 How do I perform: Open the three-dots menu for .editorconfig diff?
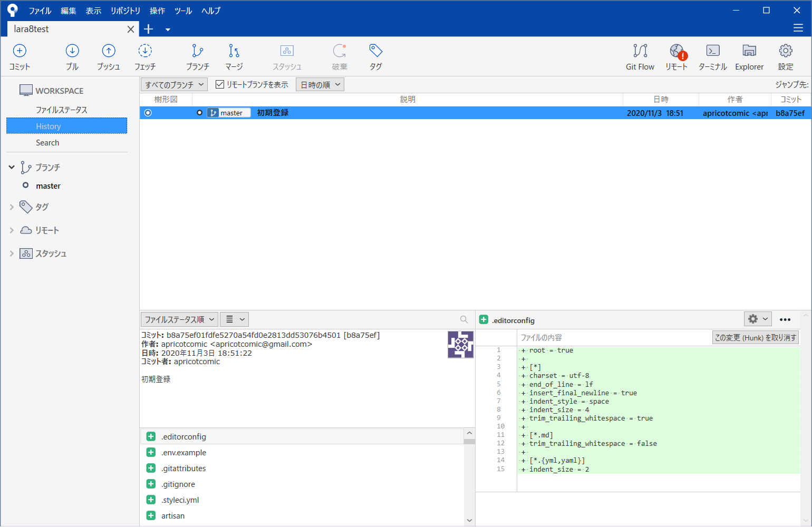(785, 319)
